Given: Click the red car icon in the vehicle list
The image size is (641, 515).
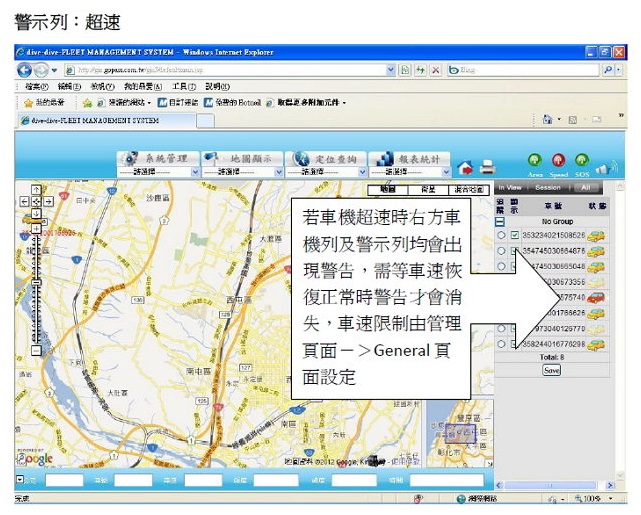Looking at the screenshot, I should tap(596, 298).
